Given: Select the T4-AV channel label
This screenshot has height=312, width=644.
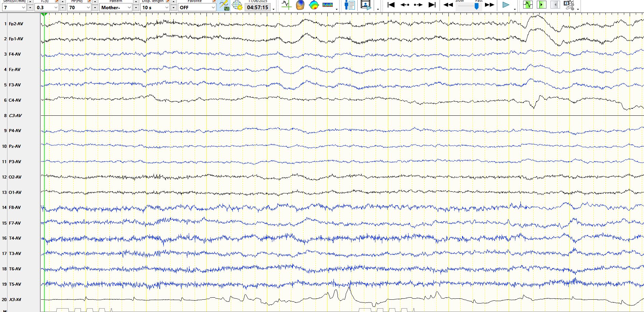Looking at the screenshot, I should 15,238.
